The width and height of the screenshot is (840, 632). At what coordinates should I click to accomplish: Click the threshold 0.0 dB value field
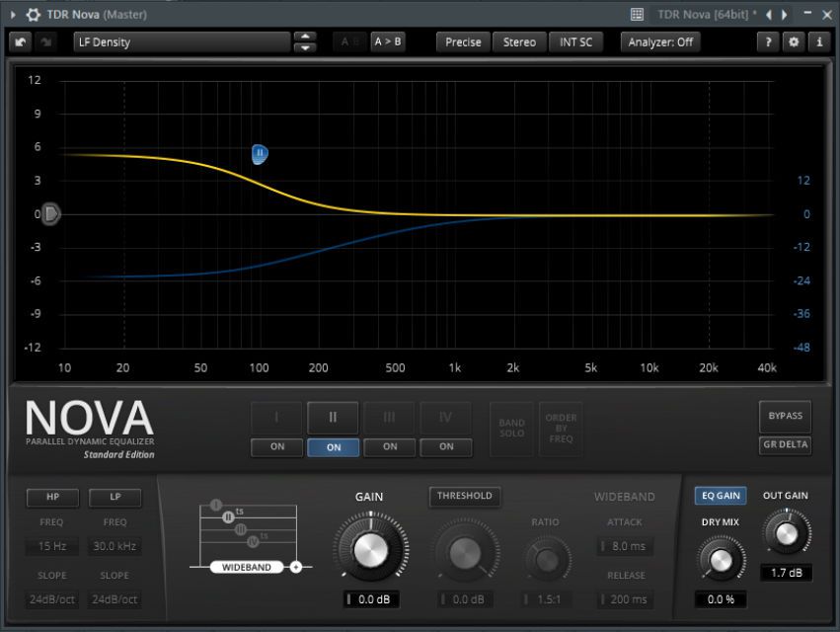(466, 599)
